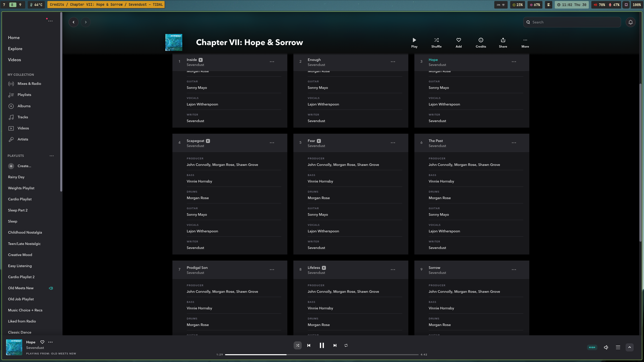Open the Mixes & Radio section
This screenshot has width=644, height=362.
click(x=29, y=83)
